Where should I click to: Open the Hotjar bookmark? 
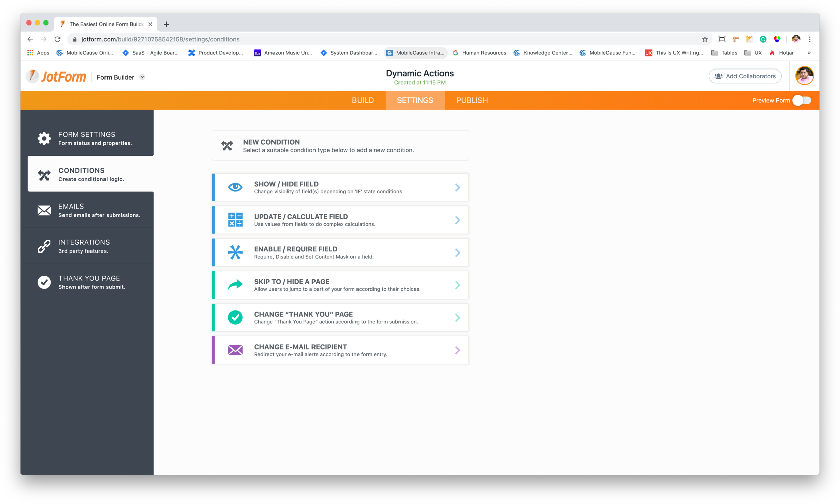tap(781, 53)
